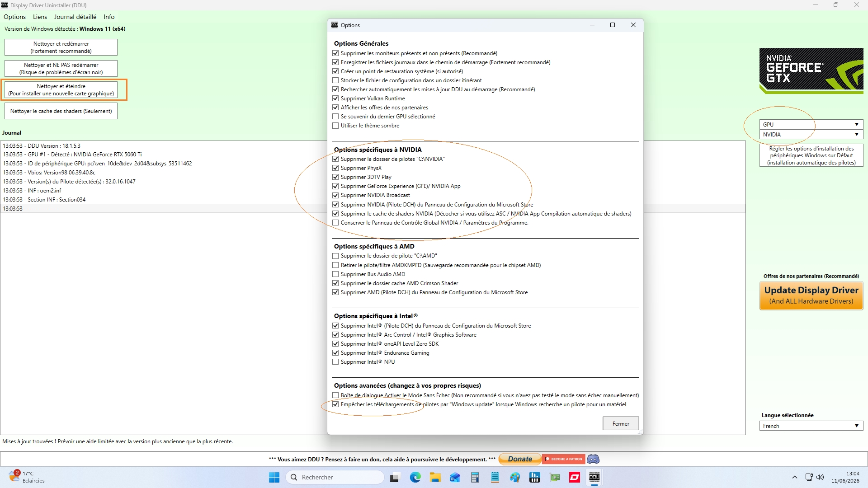
Task: Toggle Supprimer Intel oneAPI Level Zero SDK
Action: coord(335,344)
